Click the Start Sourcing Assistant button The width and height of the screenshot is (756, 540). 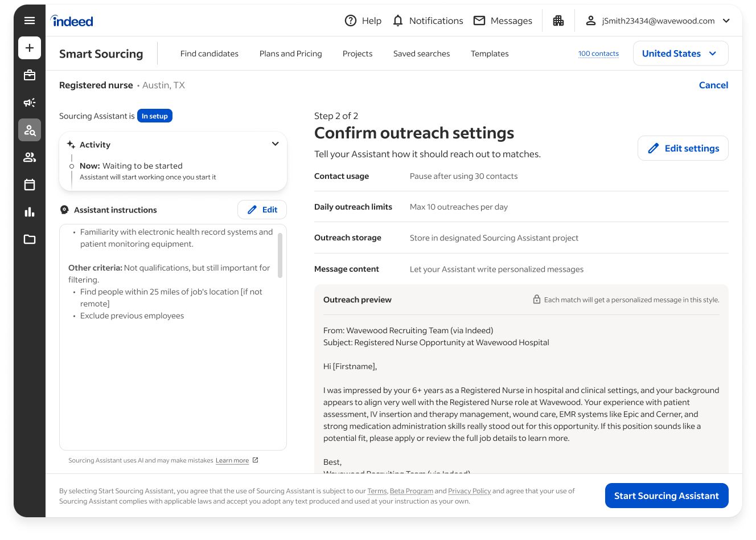point(667,496)
